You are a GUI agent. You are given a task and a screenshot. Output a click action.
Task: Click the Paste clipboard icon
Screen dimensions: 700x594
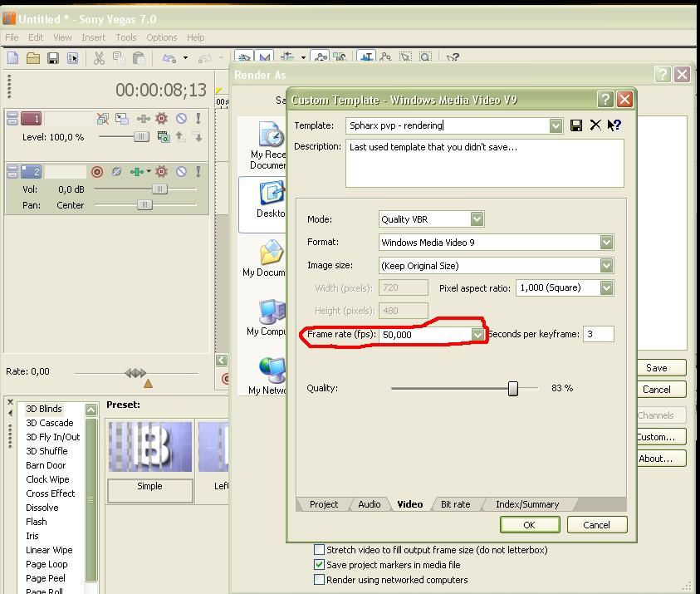[x=139, y=58]
